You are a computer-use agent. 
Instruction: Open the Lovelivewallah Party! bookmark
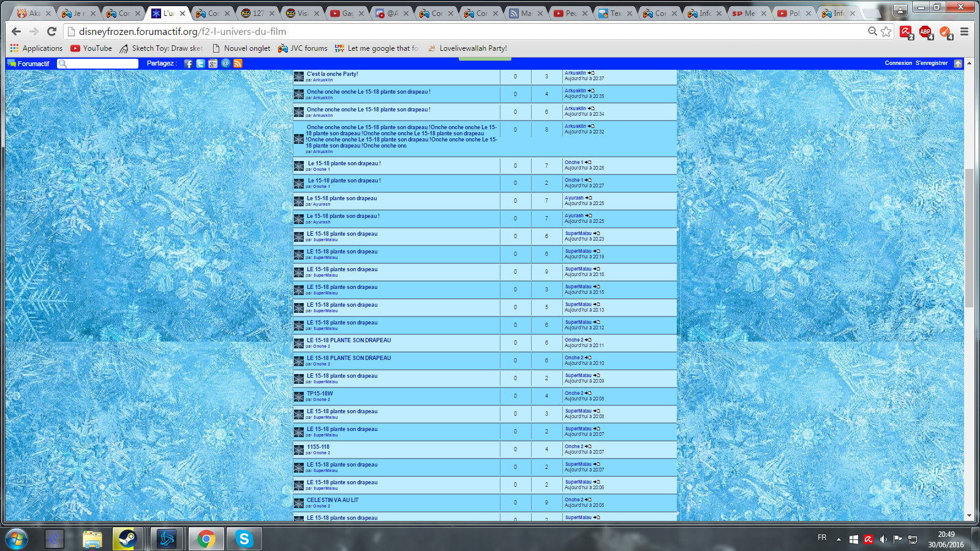(467, 48)
